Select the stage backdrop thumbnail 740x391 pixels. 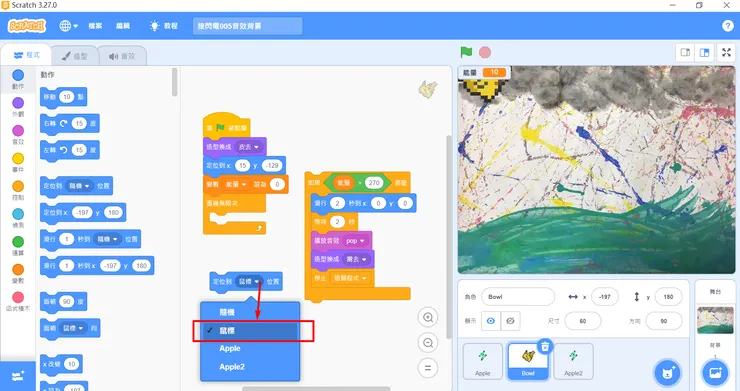coord(715,320)
